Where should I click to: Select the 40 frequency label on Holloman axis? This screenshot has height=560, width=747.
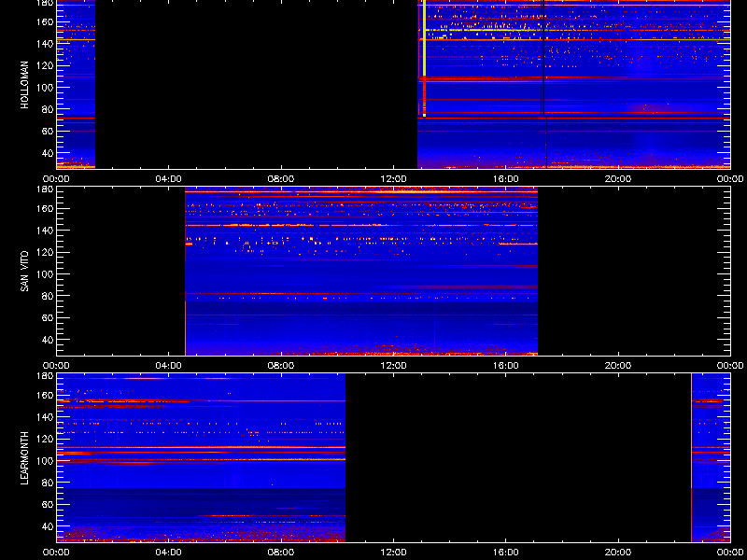point(49,153)
